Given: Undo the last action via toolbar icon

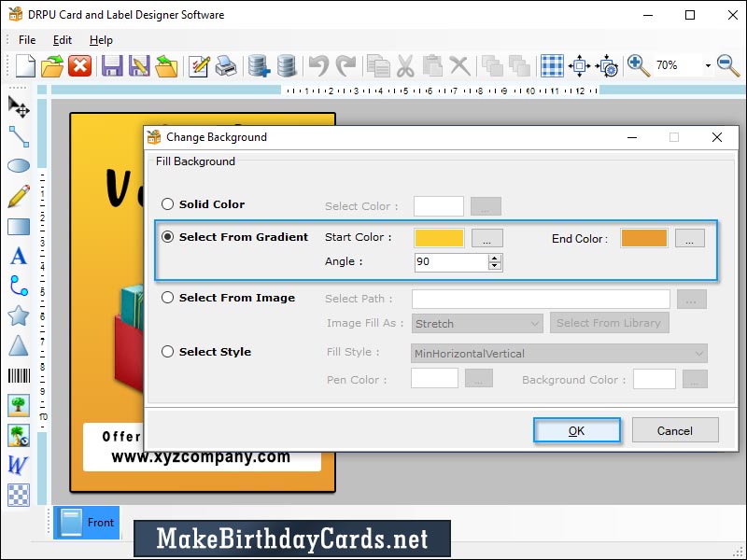Looking at the screenshot, I should 318,65.
